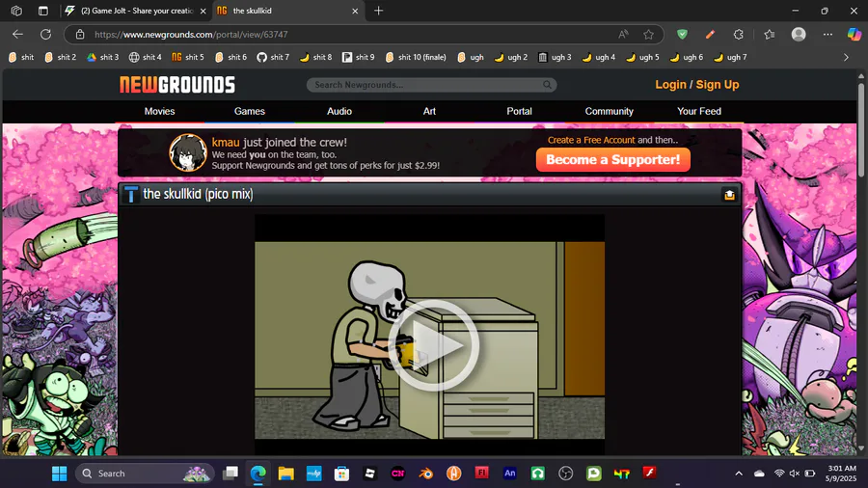This screenshot has width=868, height=488.
Task: Open the browser Extensions puzzle icon
Action: point(739,35)
